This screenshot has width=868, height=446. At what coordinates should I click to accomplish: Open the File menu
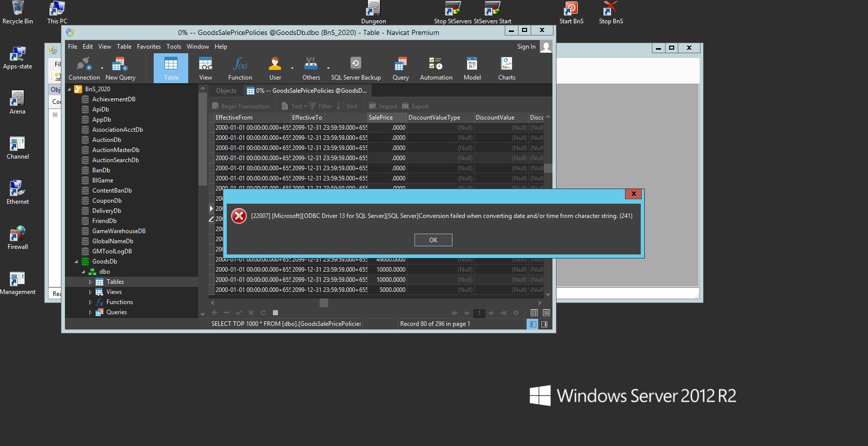coord(73,47)
